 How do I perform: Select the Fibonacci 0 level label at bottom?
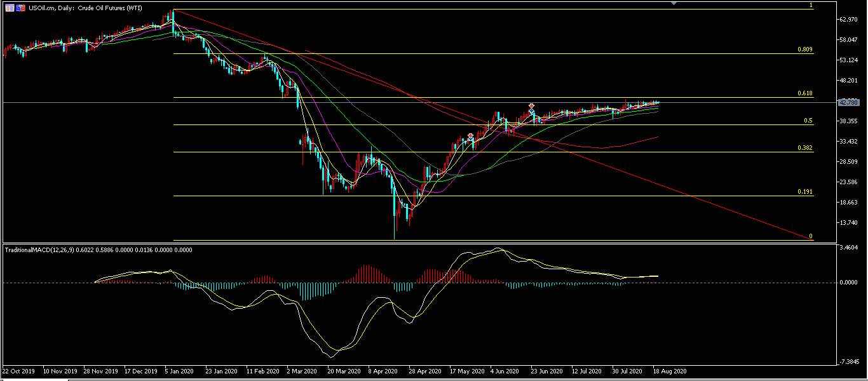click(x=811, y=236)
